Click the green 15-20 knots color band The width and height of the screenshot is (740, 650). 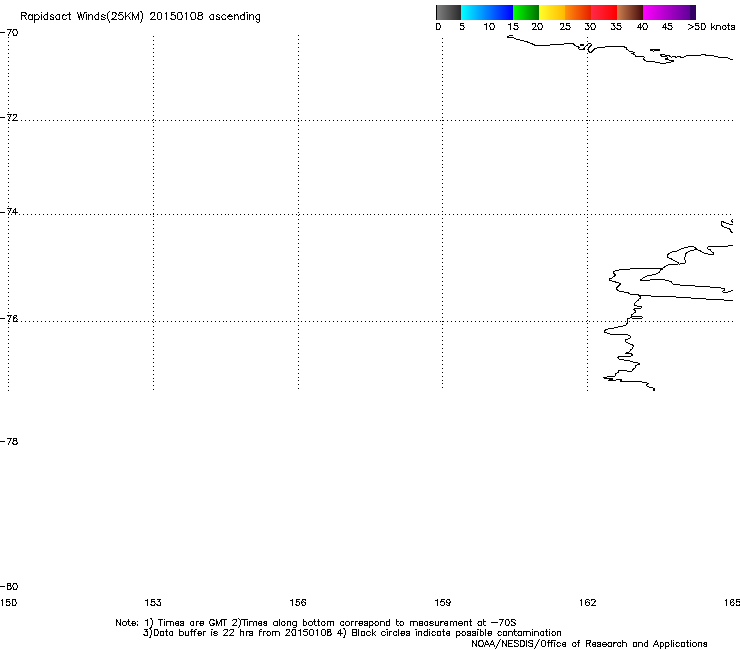(526, 12)
